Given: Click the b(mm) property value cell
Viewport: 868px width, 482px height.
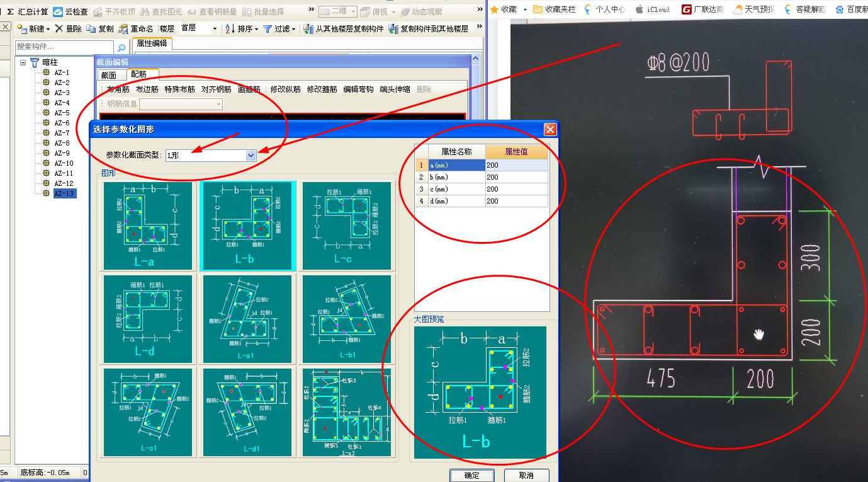Looking at the screenshot, I should (516, 177).
